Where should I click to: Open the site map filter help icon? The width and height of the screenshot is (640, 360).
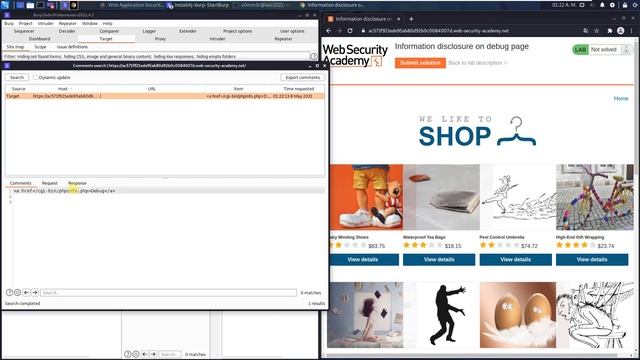click(313, 56)
